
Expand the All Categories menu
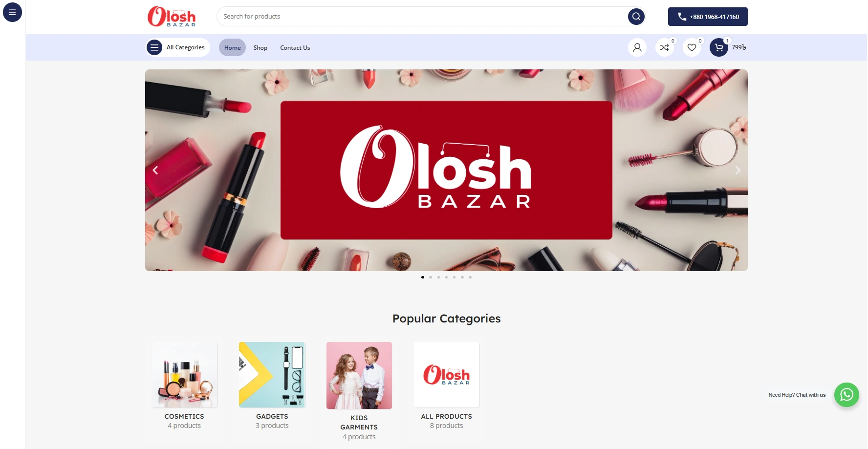click(x=178, y=47)
